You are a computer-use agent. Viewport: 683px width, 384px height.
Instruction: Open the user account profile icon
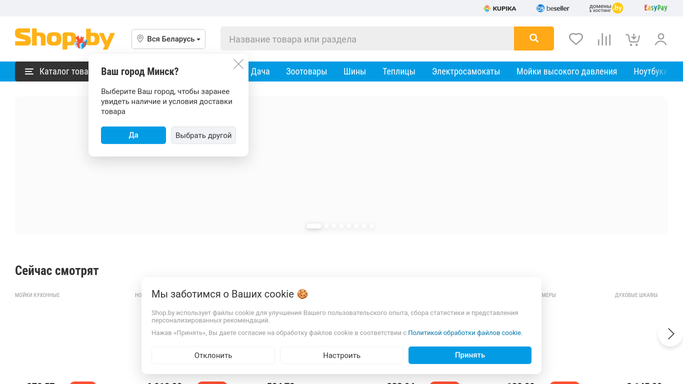point(660,39)
